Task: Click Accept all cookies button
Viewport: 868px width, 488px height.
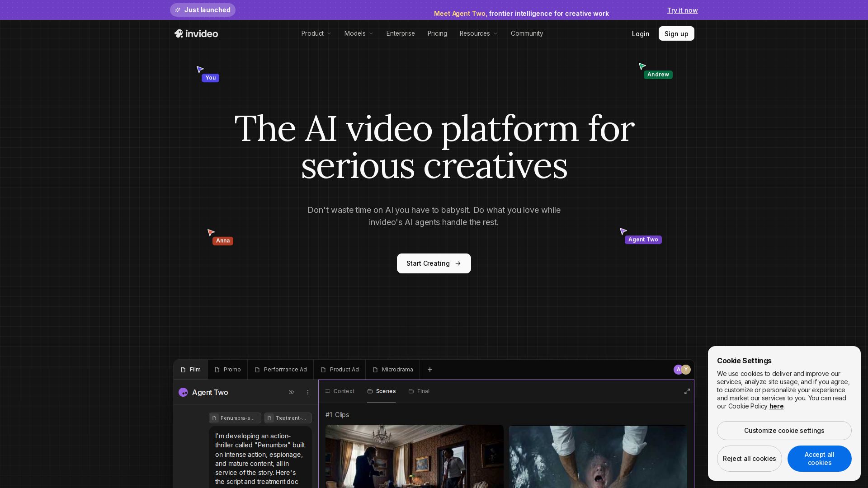Action: click(x=820, y=459)
